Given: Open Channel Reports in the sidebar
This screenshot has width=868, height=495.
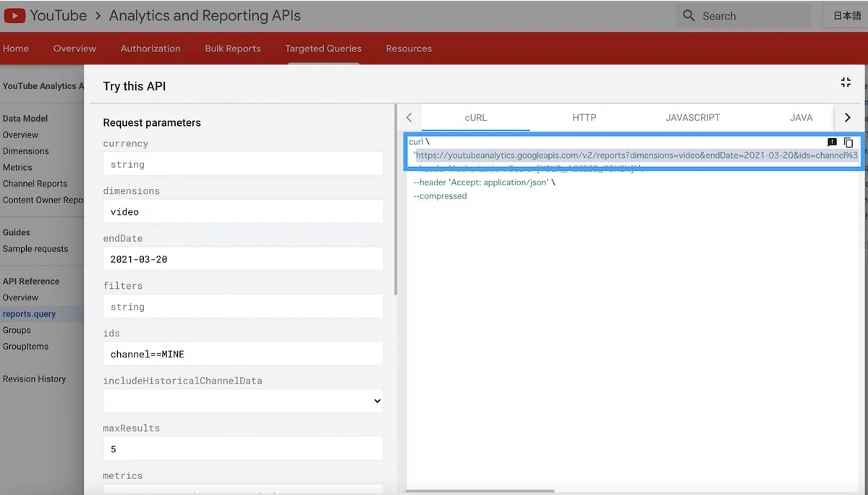Looking at the screenshot, I should 35,184.
